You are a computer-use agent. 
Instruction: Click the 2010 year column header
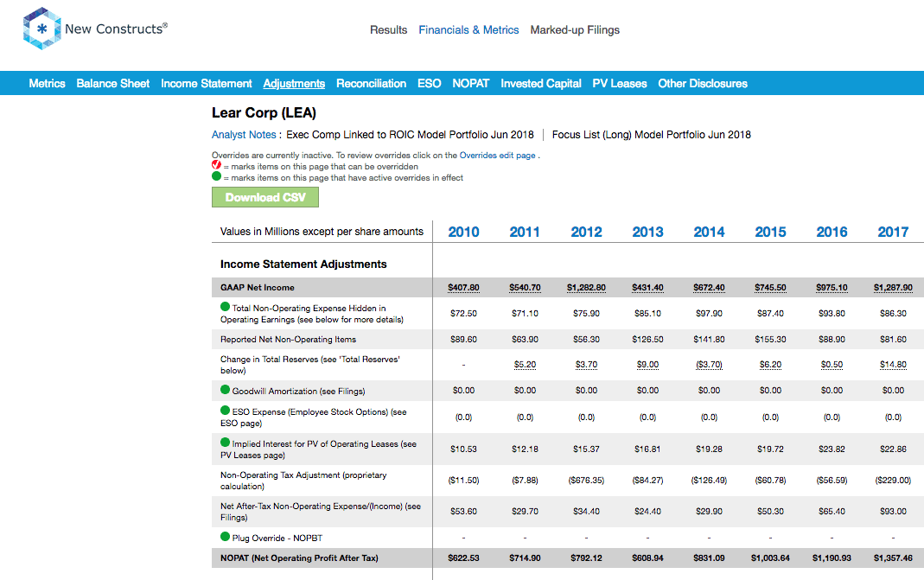tap(464, 233)
